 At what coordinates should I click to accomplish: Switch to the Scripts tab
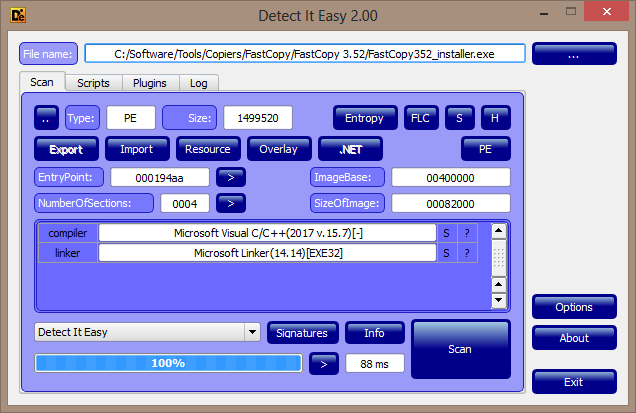click(x=93, y=83)
